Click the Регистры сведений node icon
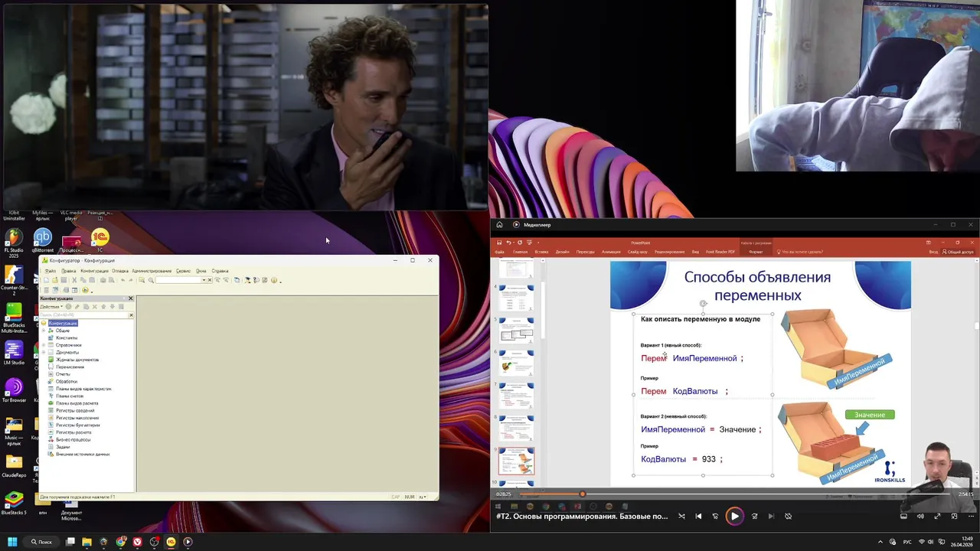The image size is (980, 551). pyautogui.click(x=51, y=410)
